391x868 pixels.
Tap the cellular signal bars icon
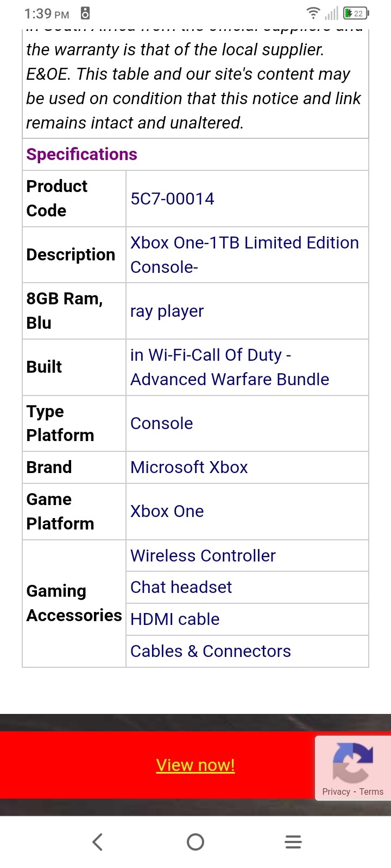[332, 13]
